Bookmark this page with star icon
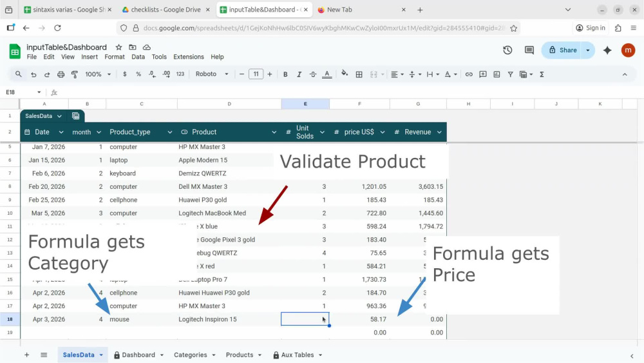644x363 pixels. [x=513, y=28]
